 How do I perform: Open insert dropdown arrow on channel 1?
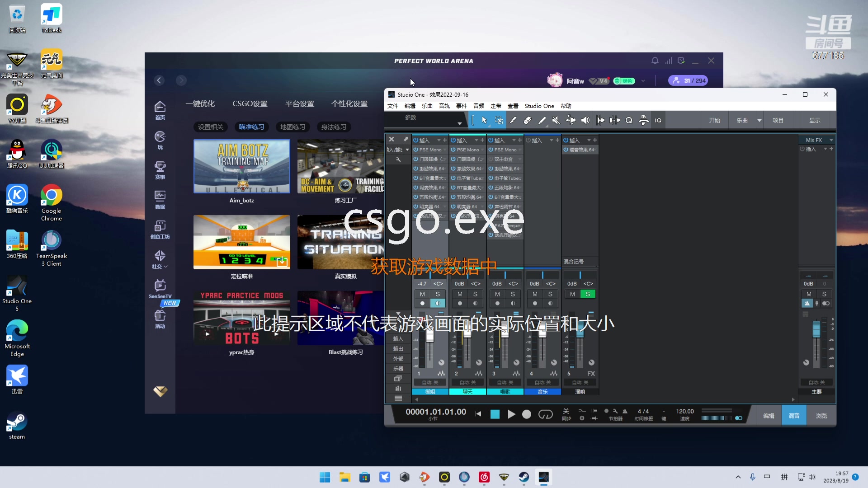tap(438, 140)
